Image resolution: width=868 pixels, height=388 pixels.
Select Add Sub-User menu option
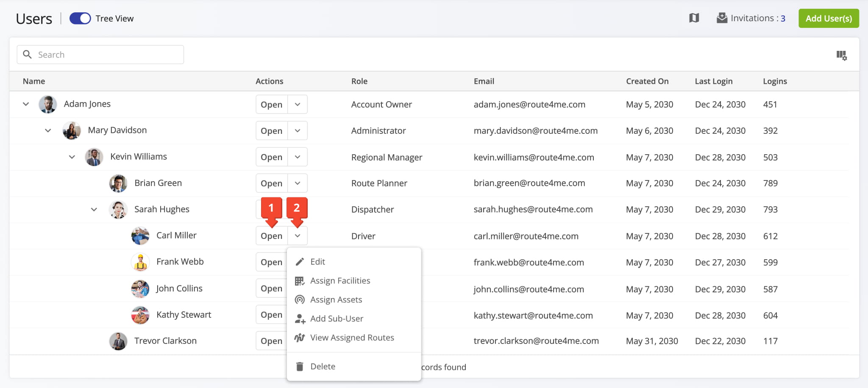354,319
